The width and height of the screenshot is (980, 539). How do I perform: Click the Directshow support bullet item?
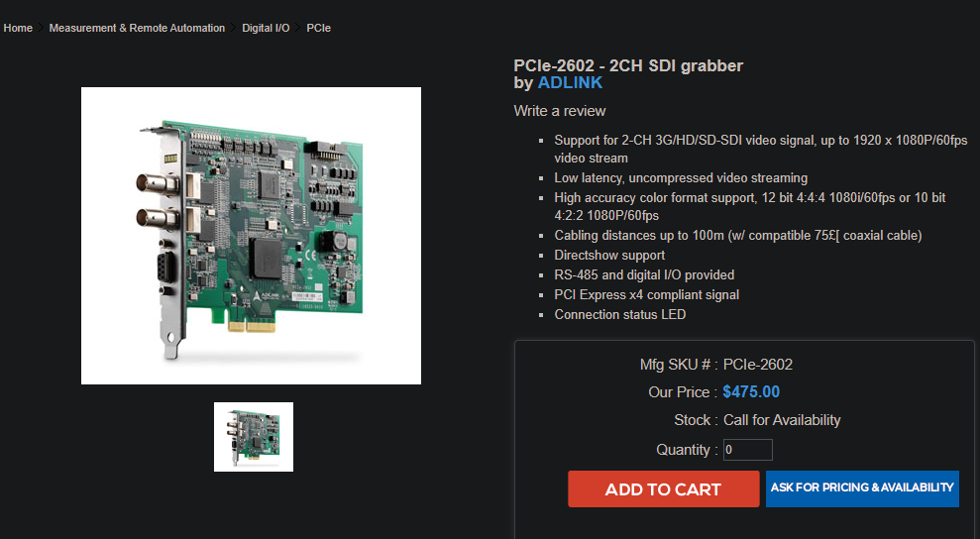[x=609, y=255]
